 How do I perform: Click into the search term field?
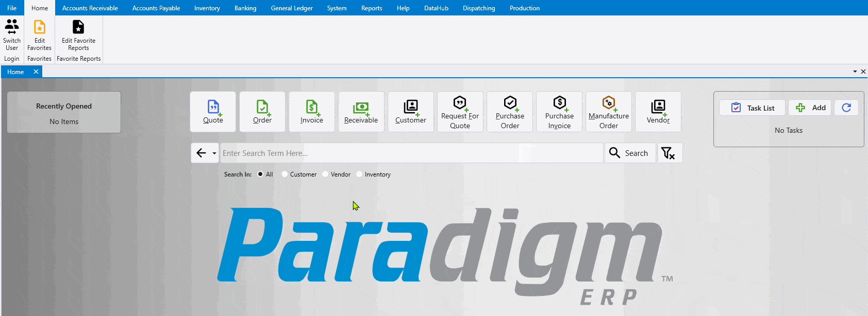click(x=411, y=153)
